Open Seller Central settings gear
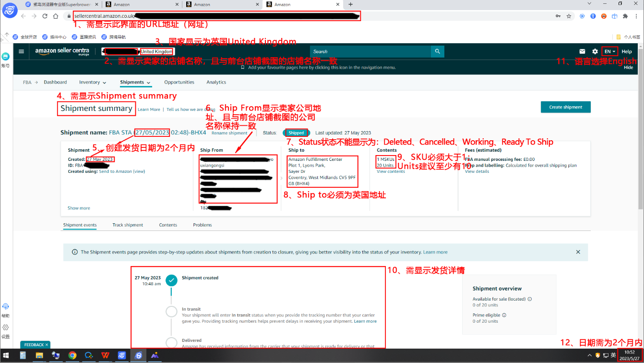644x363 pixels. 594,51
